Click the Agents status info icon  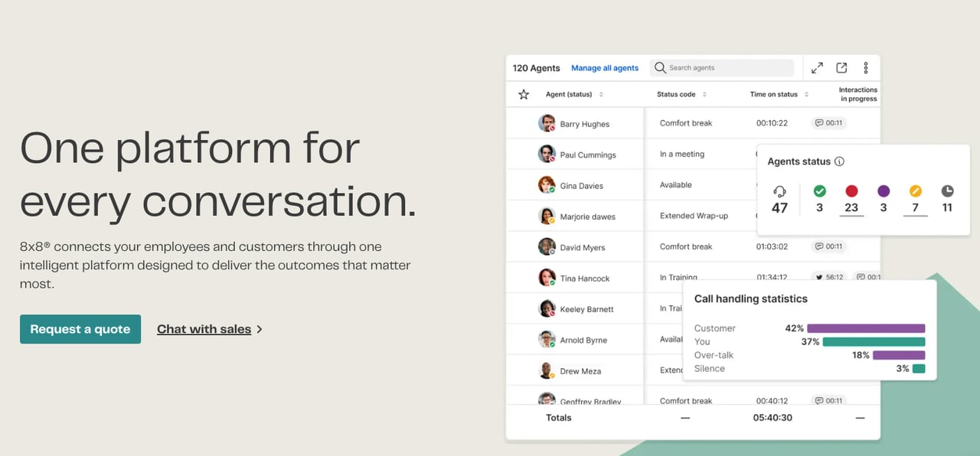tap(839, 161)
